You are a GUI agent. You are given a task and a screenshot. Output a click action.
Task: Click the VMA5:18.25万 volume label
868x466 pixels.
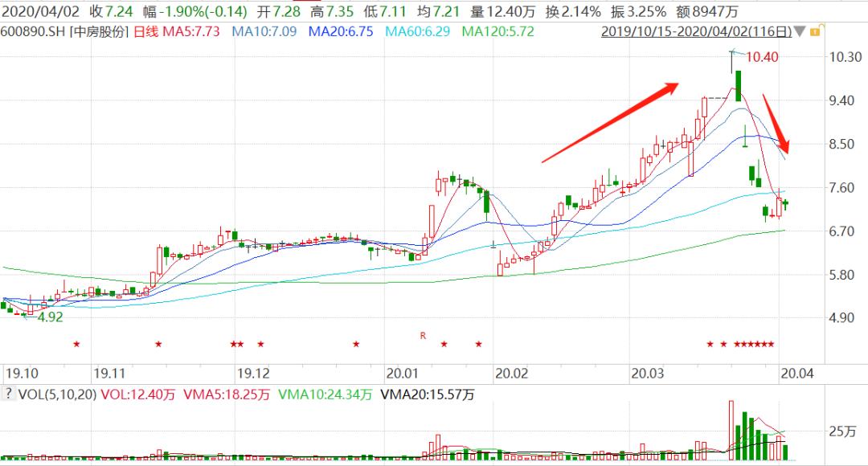[x=227, y=394]
